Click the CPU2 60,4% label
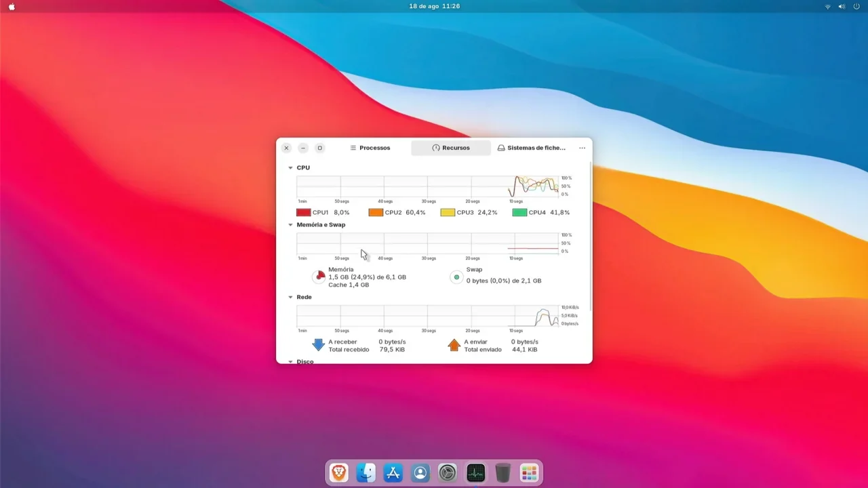 tap(405, 212)
